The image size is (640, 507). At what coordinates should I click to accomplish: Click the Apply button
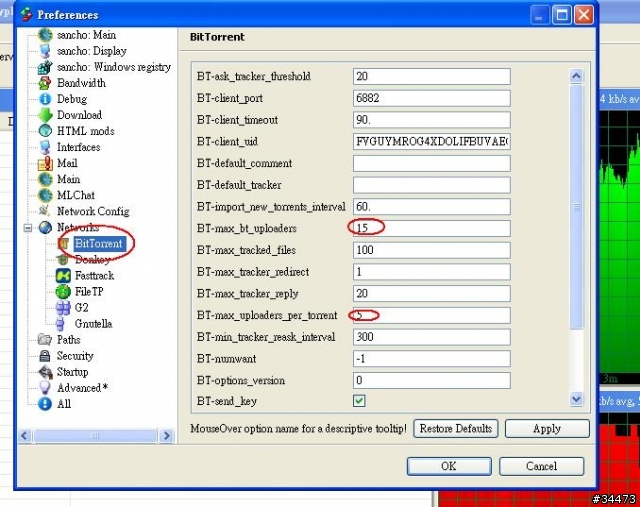(x=547, y=429)
